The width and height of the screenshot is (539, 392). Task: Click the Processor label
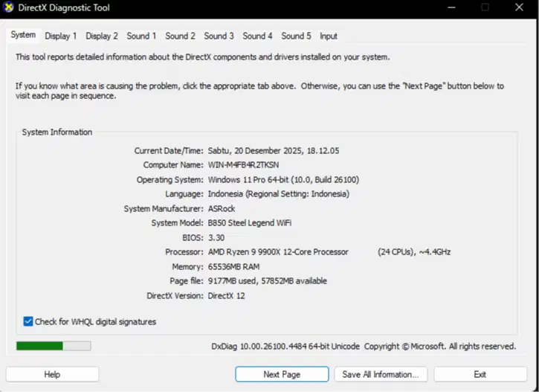point(184,252)
